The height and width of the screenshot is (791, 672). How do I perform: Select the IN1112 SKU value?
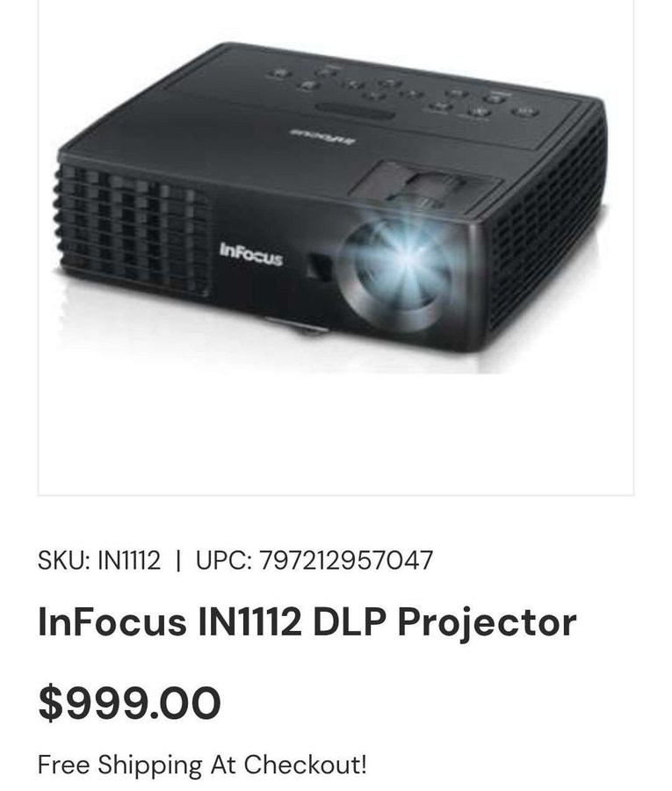click(x=129, y=560)
